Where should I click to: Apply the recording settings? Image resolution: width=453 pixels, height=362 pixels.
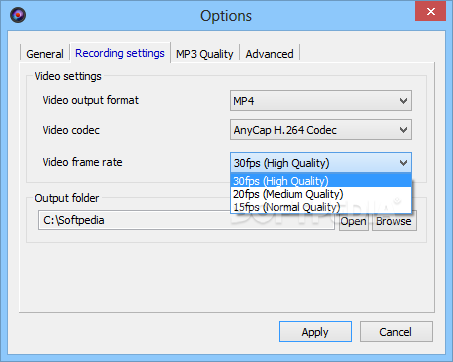point(315,332)
